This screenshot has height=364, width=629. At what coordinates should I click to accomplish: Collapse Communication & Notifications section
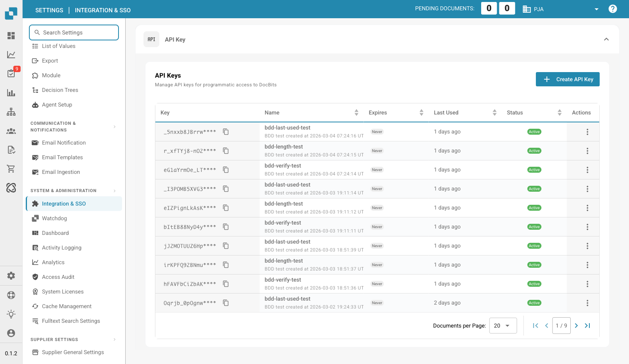tap(115, 127)
